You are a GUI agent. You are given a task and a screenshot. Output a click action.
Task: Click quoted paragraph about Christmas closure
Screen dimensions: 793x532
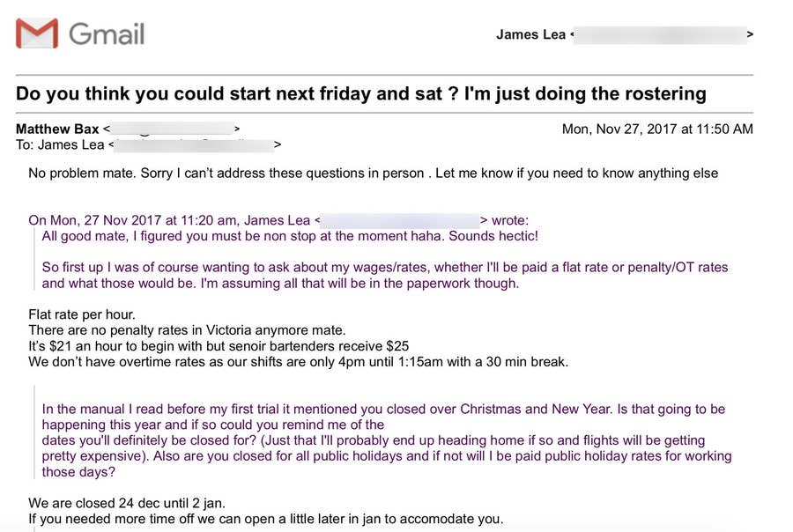tap(387, 440)
